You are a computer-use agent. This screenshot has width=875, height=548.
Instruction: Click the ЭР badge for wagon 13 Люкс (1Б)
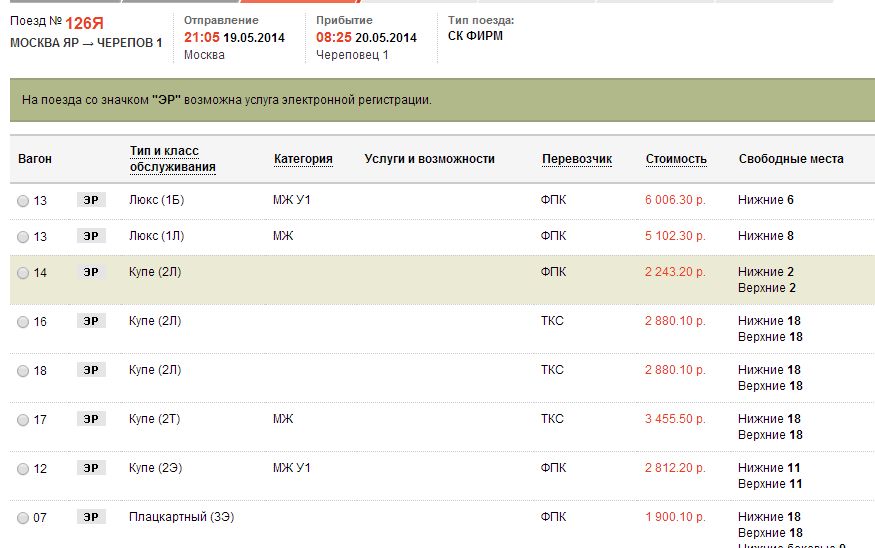[x=91, y=200]
